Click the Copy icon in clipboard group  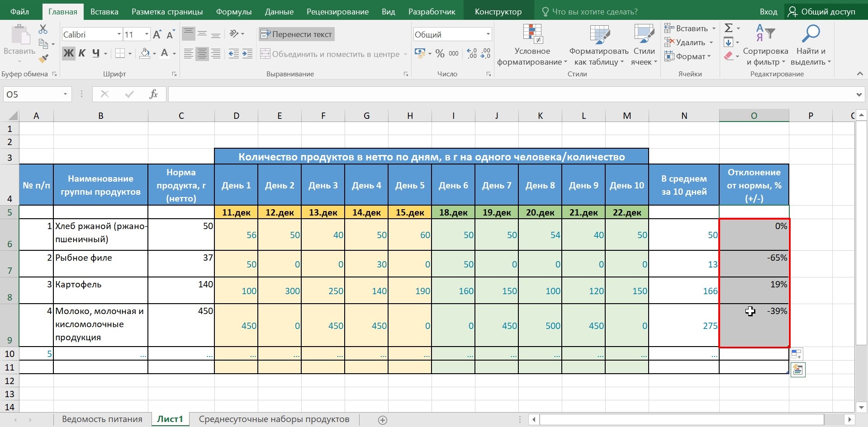pos(43,44)
